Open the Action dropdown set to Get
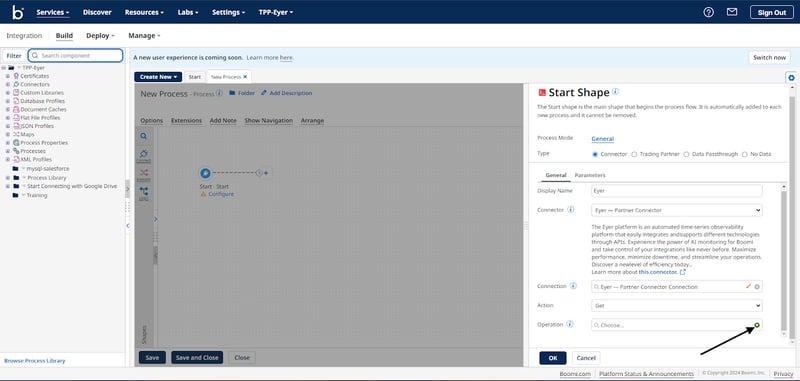The width and height of the screenshot is (800, 381). click(x=677, y=306)
